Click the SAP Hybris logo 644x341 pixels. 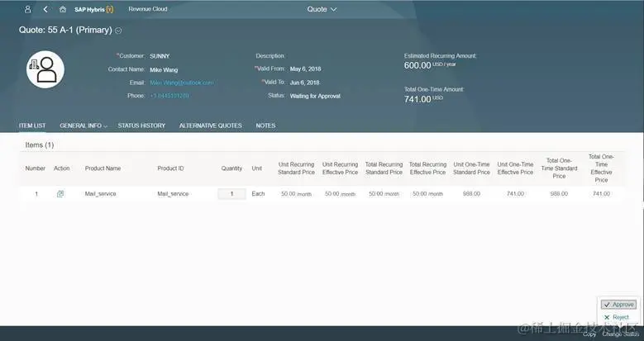(93, 9)
